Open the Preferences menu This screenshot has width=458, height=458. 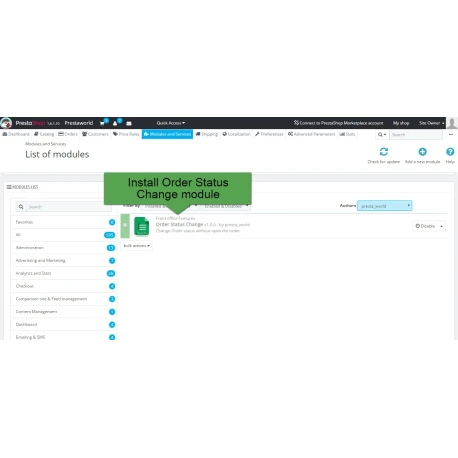click(x=269, y=134)
